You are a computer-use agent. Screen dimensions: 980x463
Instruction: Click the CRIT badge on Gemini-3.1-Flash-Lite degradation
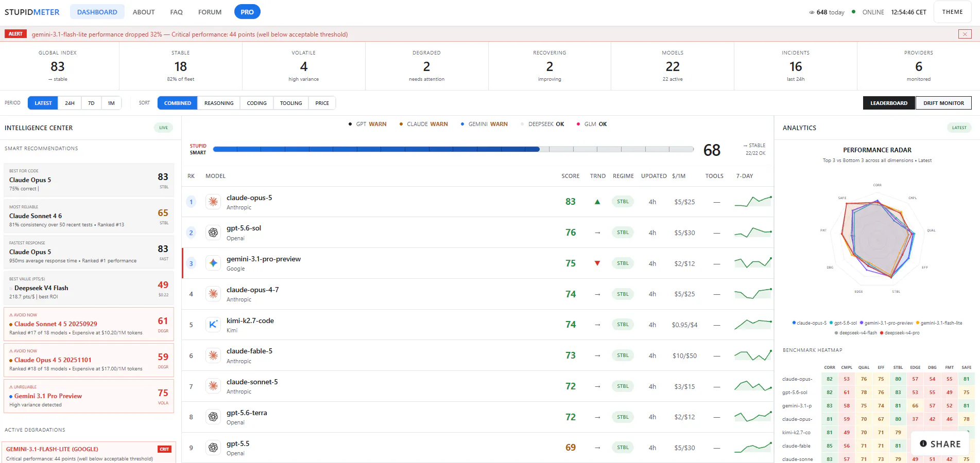[x=164, y=449]
